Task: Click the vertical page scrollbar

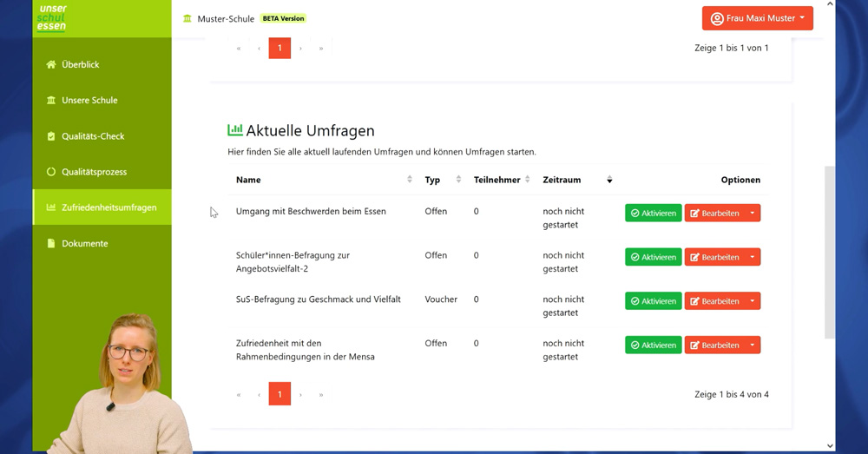Action: [829, 252]
